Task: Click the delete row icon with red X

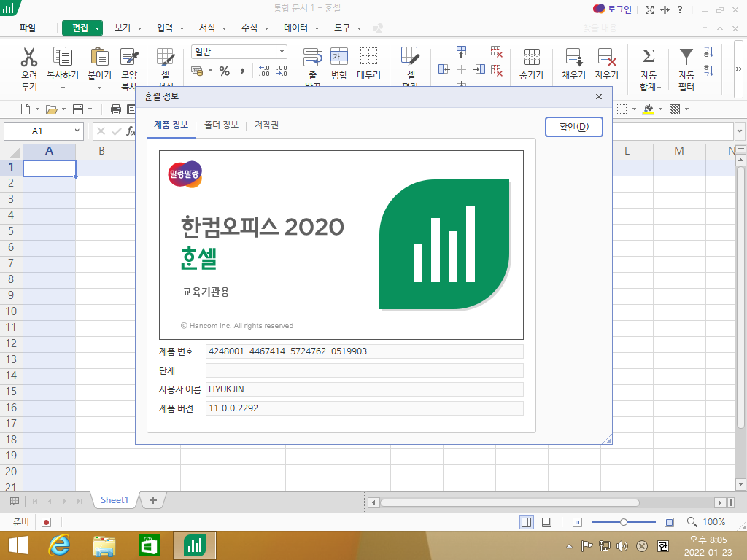Action: pos(496,52)
